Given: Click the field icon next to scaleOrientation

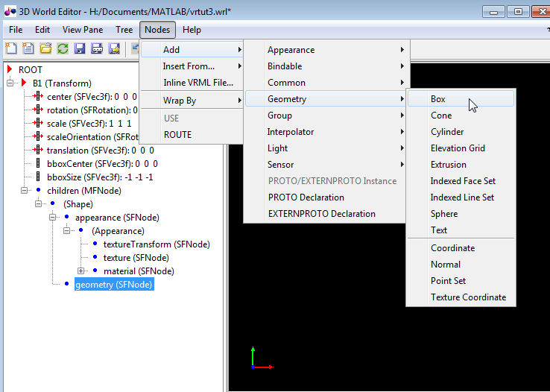Looking at the screenshot, I should 37,136.
